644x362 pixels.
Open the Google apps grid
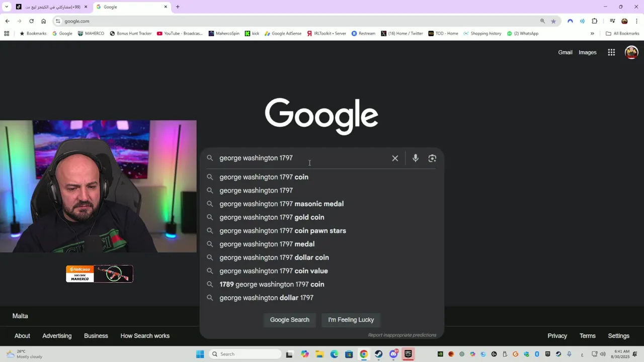coord(611,52)
